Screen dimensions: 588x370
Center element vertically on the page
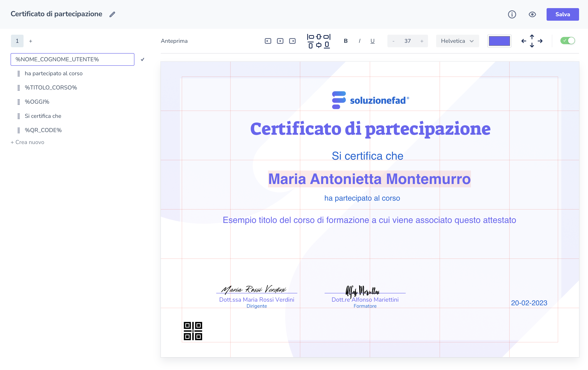tap(319, 45)
